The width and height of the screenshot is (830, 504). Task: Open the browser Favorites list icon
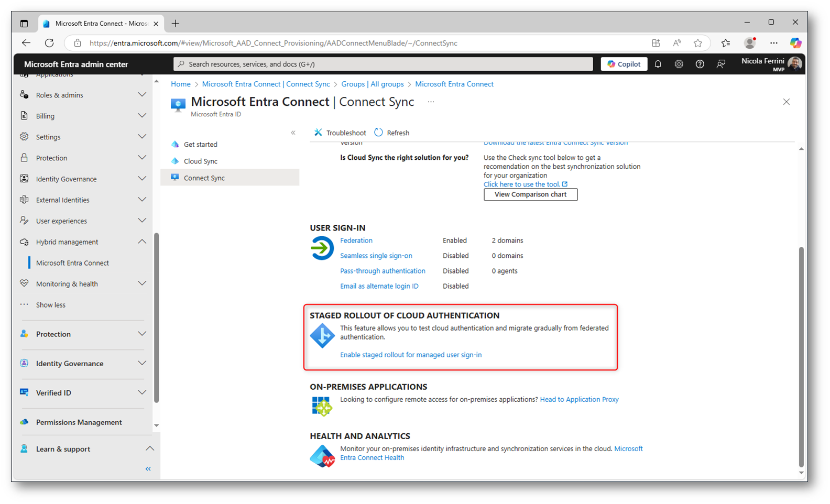pyautogui.click(x=726, y=43)
